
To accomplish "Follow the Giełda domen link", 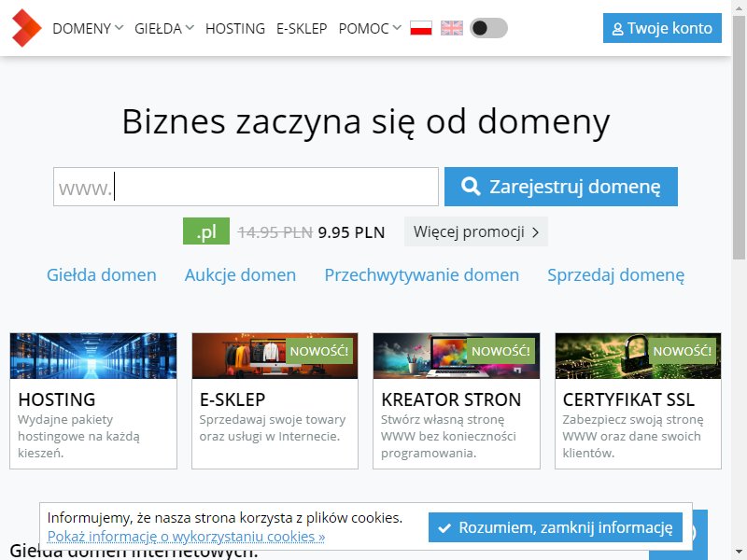I will point(102,274).
